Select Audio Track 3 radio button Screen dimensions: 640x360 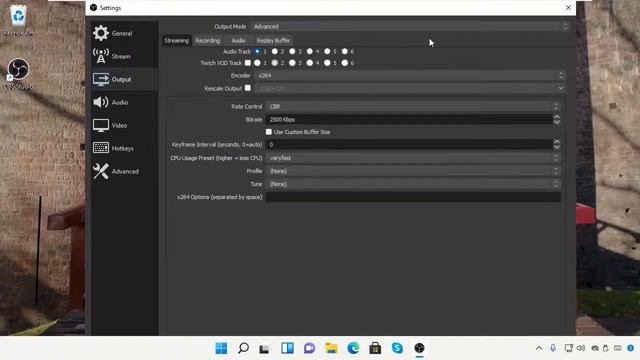(292, 51)
